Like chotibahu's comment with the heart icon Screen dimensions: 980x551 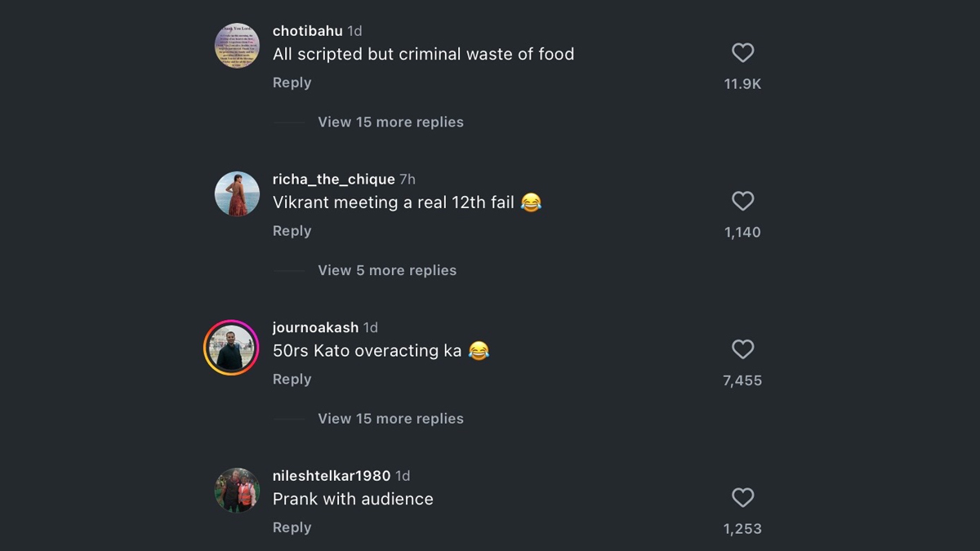[x=742, y=53]
